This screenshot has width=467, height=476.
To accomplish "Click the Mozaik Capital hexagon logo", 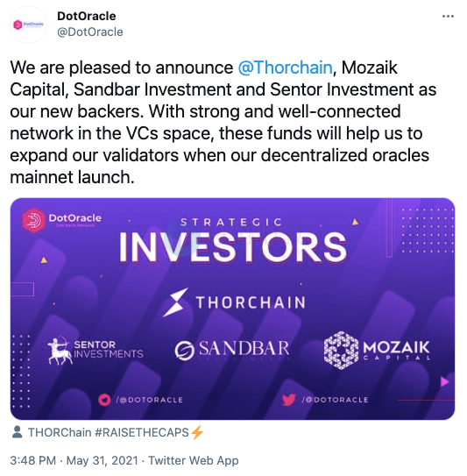I will click(x=341, y=350).
